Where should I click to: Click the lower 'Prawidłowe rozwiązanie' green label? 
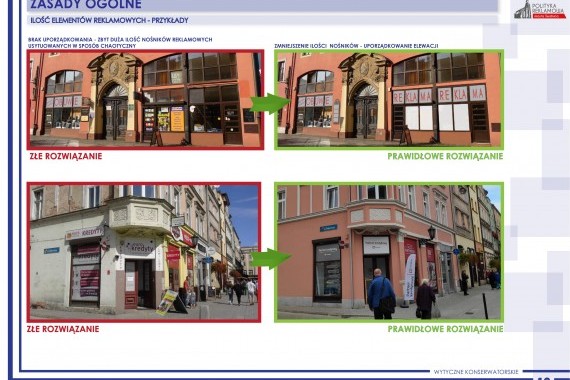coord(445,329)
